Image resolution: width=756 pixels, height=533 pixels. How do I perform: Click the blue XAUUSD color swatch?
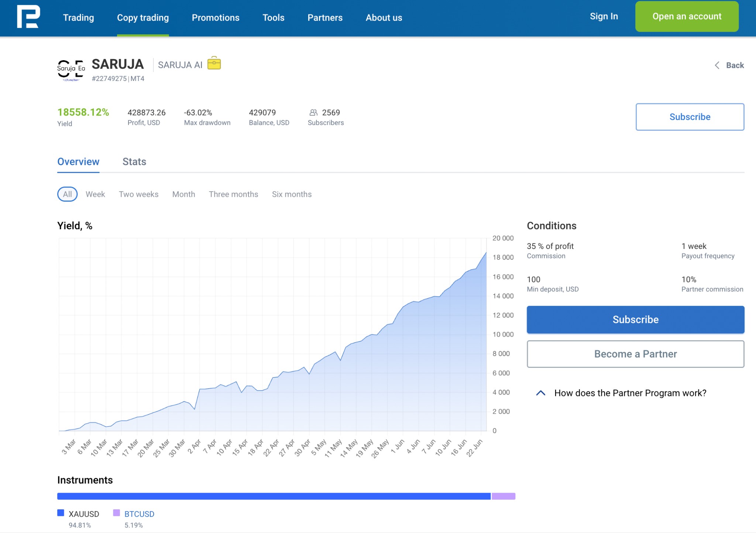pyautogui.click(x=61, y=513)
